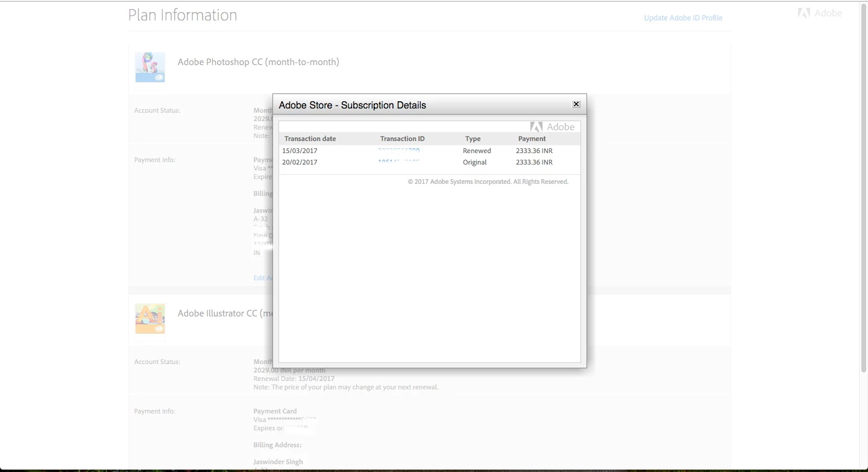Click the Adobe logo at page top right
The width and height of the screenshot is (868, 472).
820,13
